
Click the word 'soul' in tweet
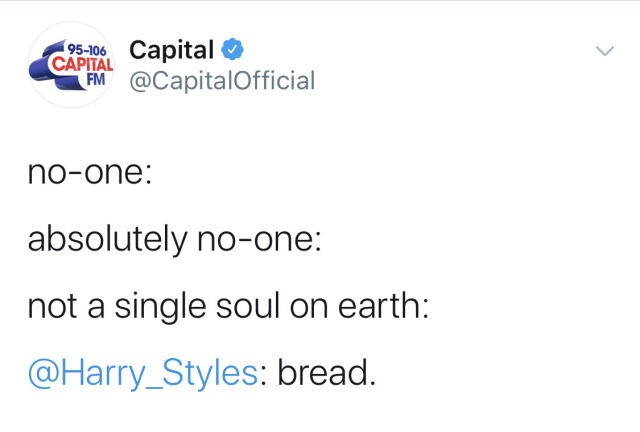pos(248,306)
